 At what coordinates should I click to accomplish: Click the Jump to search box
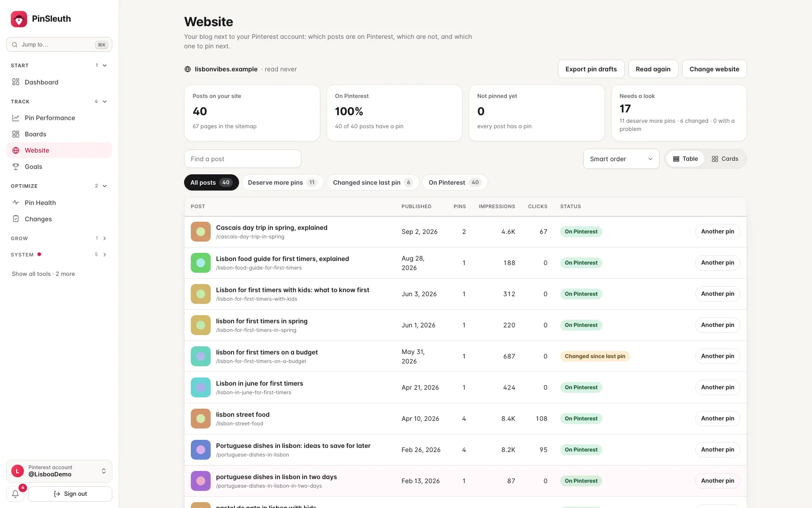[59, 45]
